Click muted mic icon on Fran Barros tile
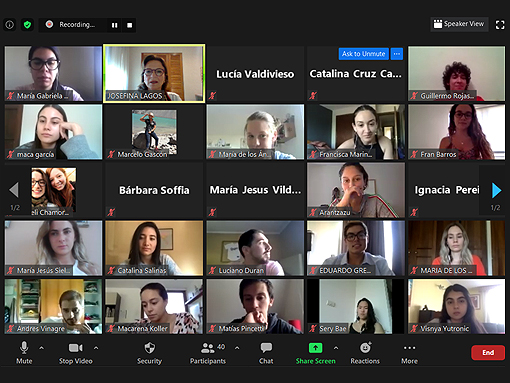The height and width of the screenshot is (383, 510). (x=414, y=154)
